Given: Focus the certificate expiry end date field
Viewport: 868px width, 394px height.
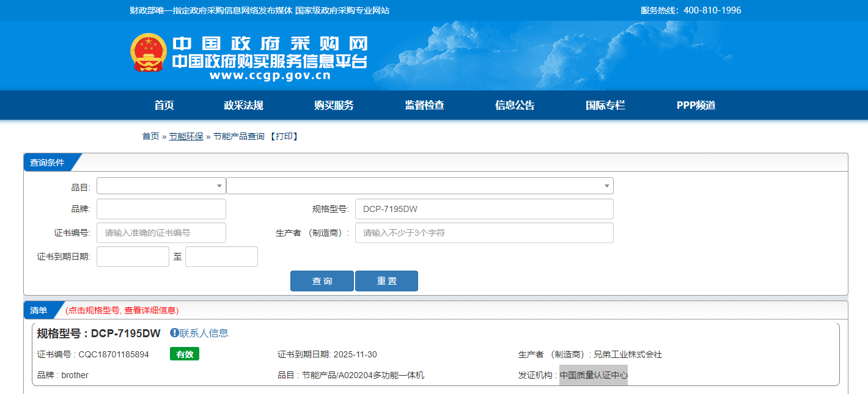Looking at the screenshot, I should click(221, 257).
